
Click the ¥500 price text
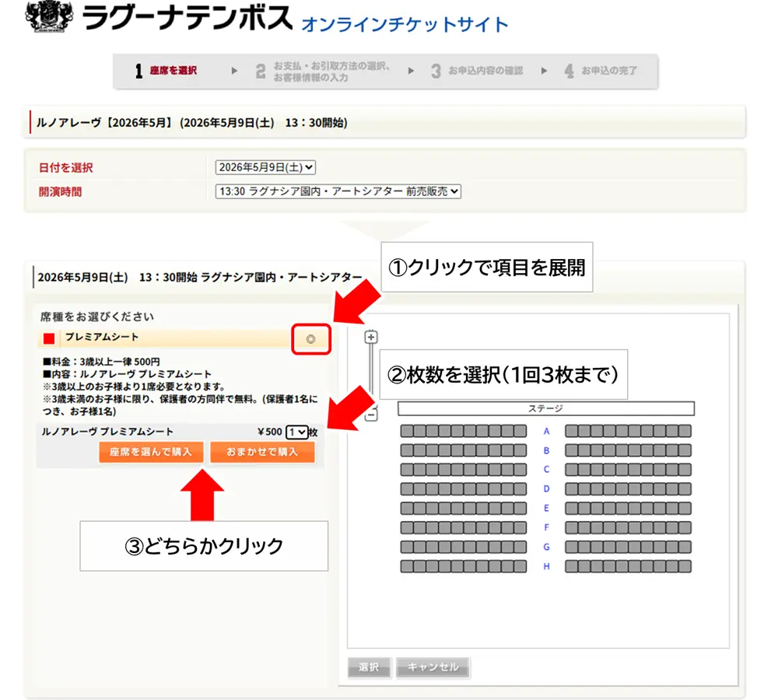point(270,432)
